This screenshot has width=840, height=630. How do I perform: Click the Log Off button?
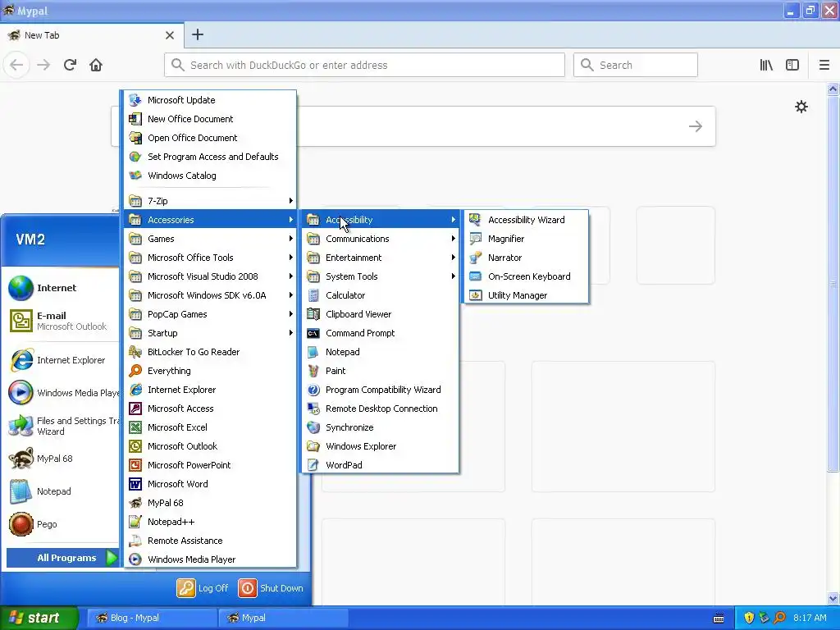click(203, 588)
